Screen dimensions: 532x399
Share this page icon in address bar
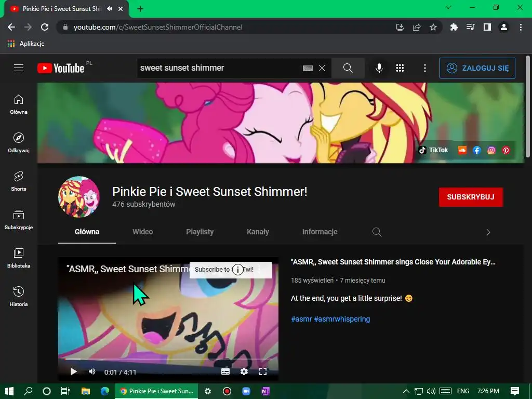(417, 27)
